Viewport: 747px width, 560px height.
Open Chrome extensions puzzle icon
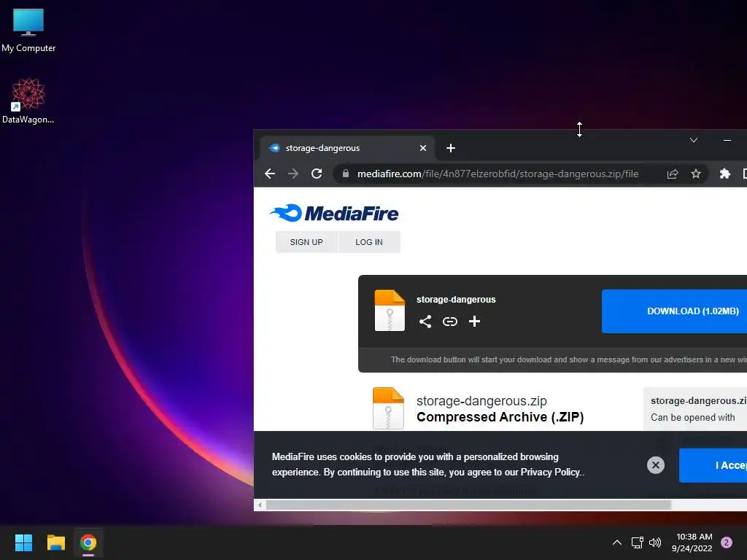[725, 174]
